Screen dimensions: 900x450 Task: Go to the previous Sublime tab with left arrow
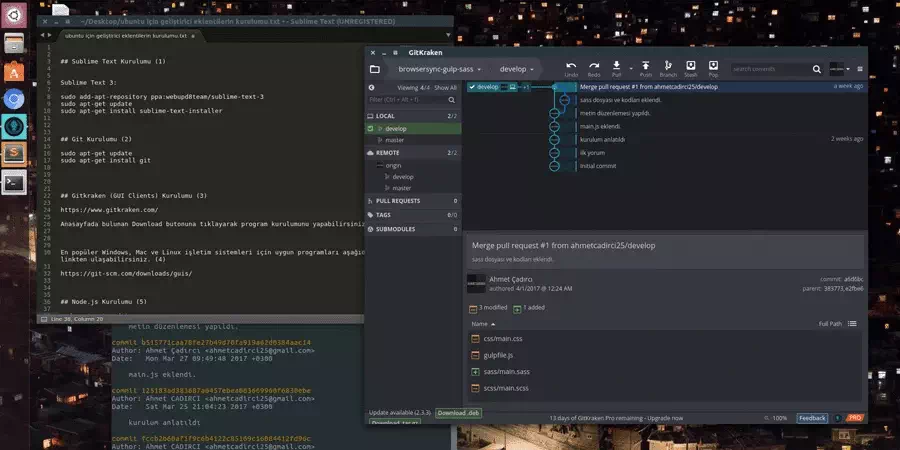[42, 35]
